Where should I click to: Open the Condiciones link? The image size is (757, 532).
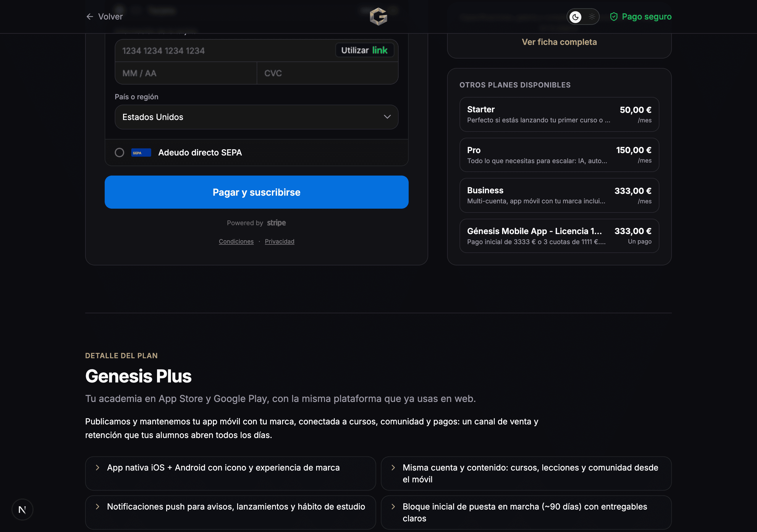coord(236,241)
